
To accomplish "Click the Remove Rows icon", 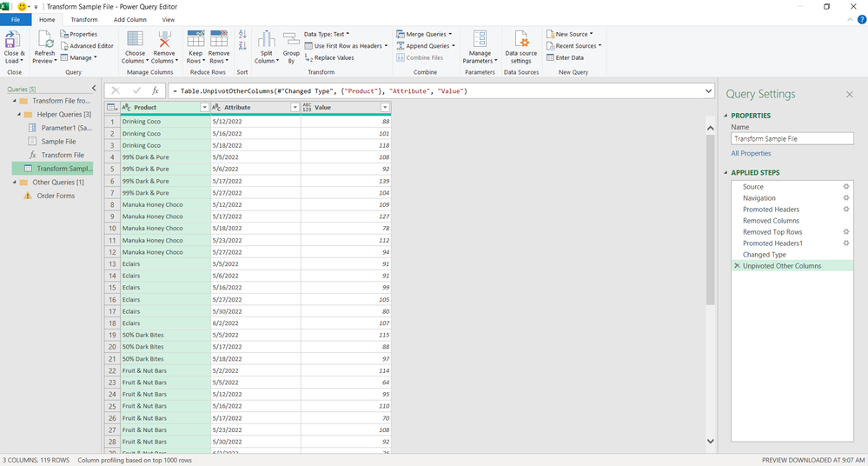I will [x=219, y=39].
